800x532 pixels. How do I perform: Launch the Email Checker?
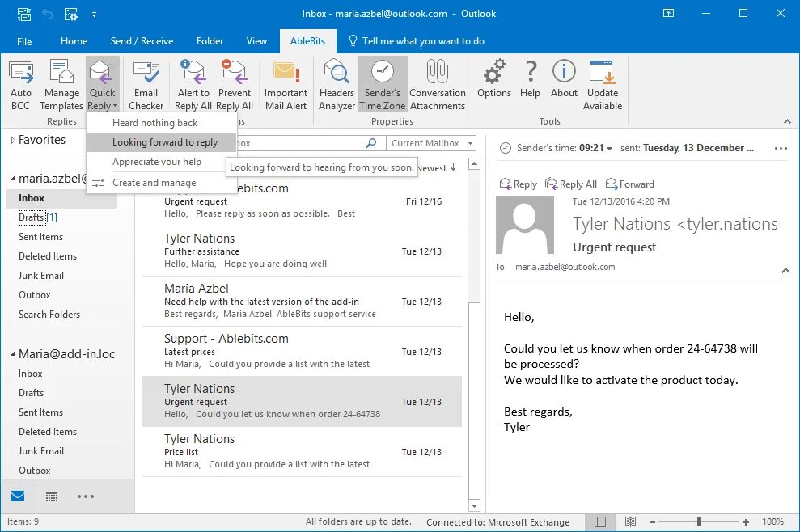tap(146, 85)
